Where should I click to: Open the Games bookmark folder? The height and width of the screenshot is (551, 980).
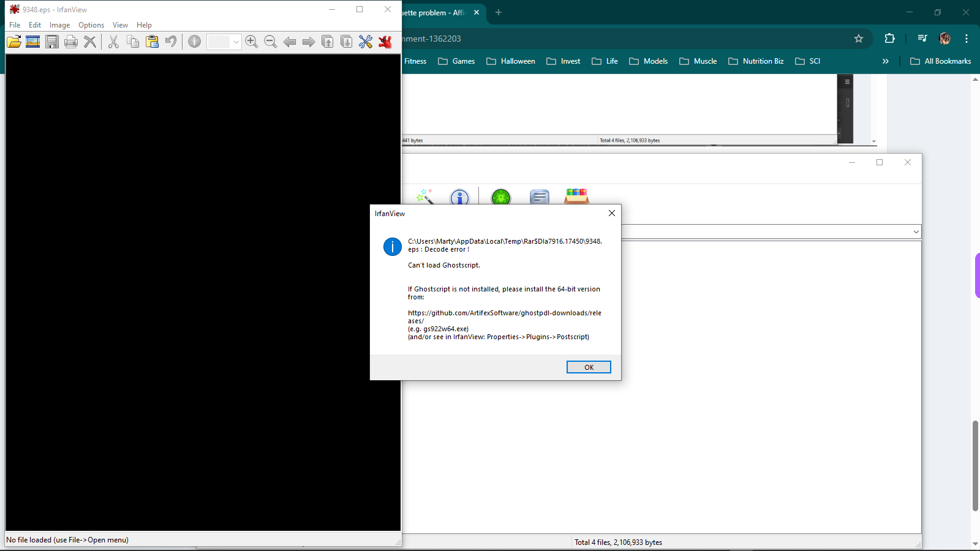(x=457, y=61)
